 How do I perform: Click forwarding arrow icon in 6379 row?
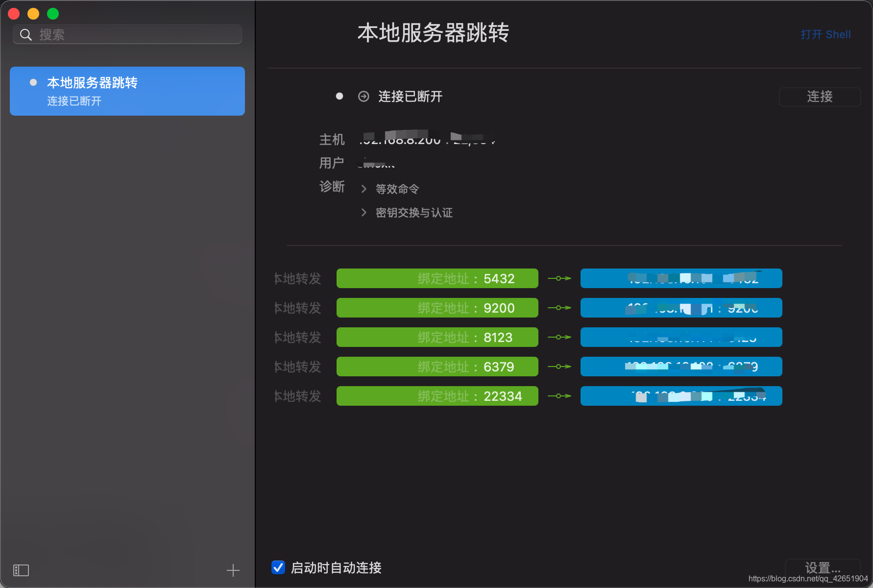tap(559, 367)
